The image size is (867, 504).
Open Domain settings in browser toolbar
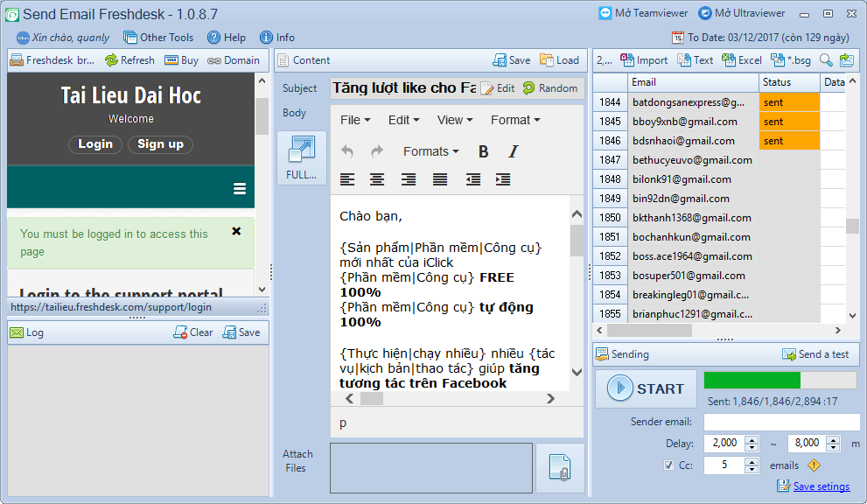pos(234,60)
